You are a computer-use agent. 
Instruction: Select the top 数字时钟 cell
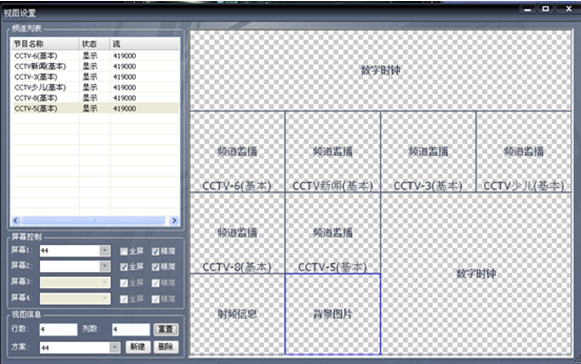click(x=381, y=70)
